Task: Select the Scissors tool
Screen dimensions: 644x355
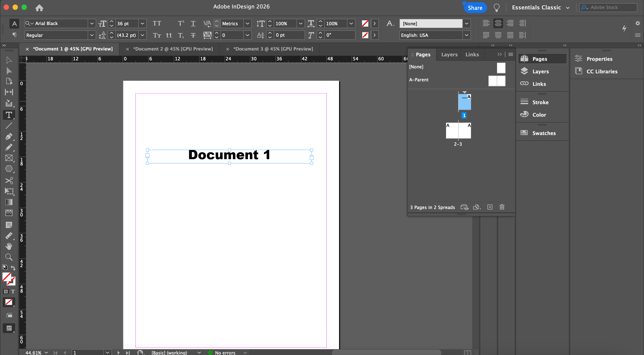Action: coord(9,180)
